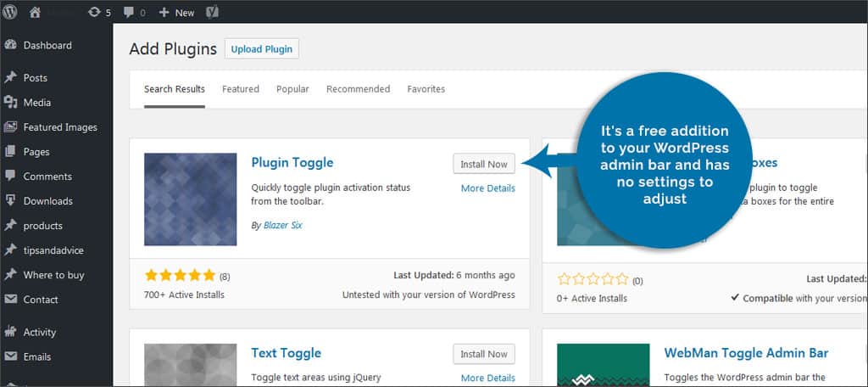Install the Text Toggle plugin
This screenshot has height=387, width=868.
click(484, 354)
